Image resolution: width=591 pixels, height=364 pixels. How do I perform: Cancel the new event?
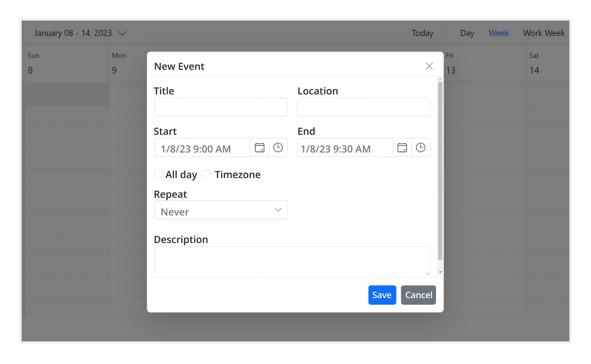click(418, 295)
